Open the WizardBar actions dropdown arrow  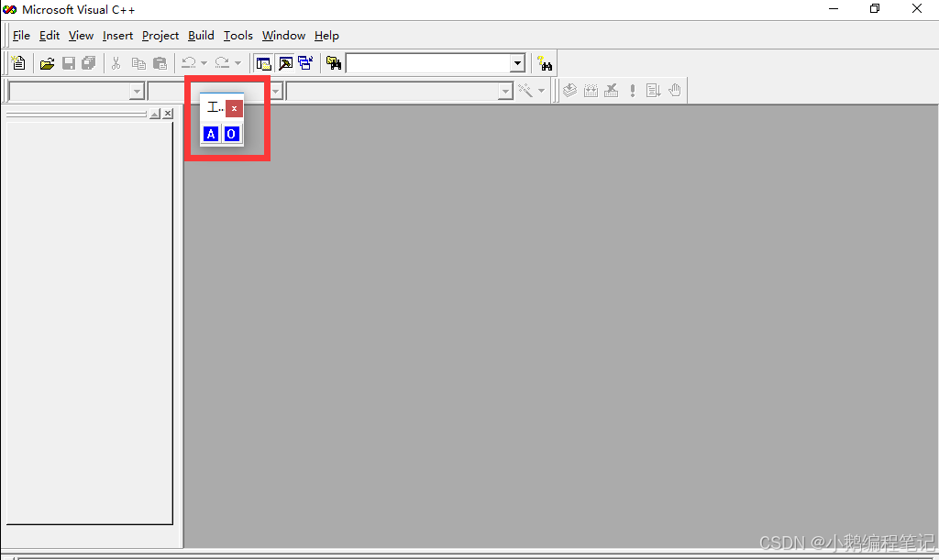(x=541, y=91)
